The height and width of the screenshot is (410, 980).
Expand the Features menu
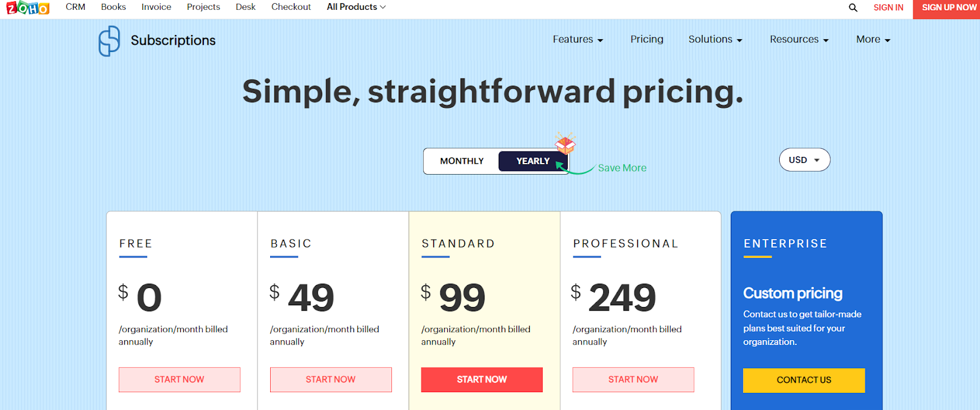pyautogui.click(x=578, y=39)
